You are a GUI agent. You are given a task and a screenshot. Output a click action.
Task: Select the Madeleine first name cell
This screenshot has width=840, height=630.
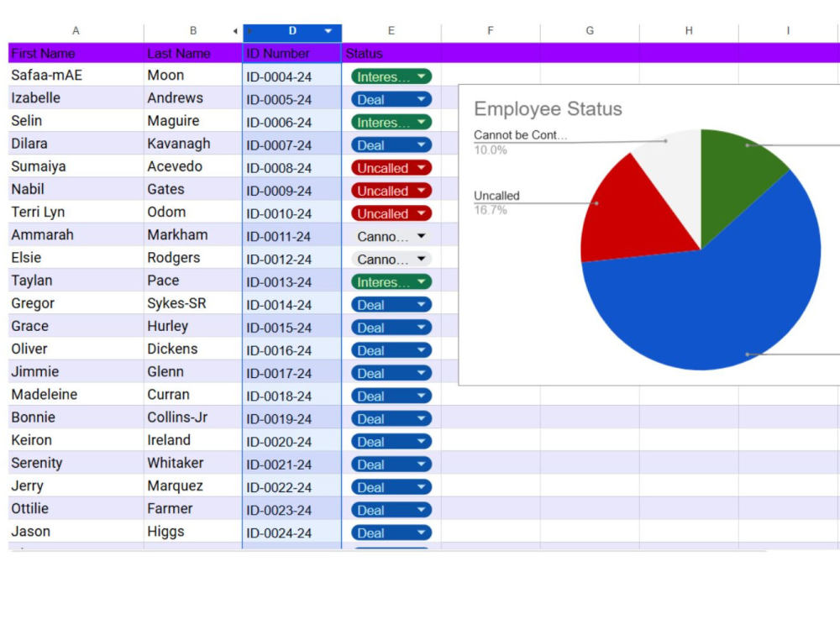click(76, 395)
